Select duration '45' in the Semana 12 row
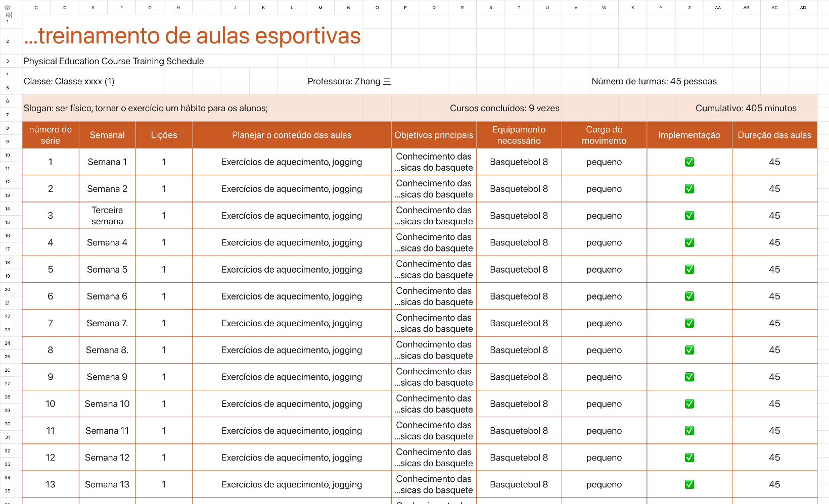This screenshot has height=504, width=829. [x=774, y=458]
